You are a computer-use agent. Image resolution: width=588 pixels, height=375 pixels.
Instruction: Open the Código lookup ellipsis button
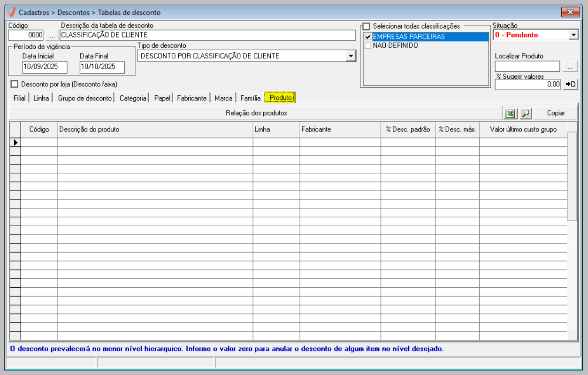click(x=52, y=35)
